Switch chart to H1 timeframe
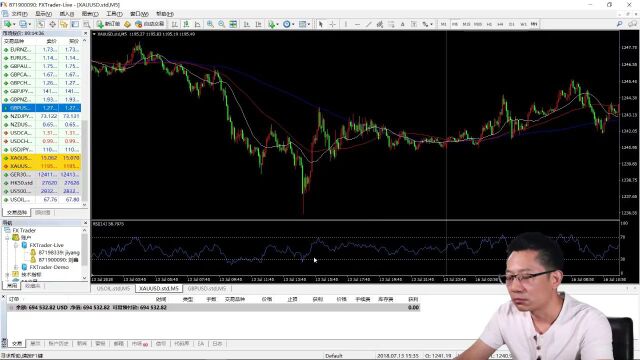This screenshot has height=360, width=640. pos(489,24)
